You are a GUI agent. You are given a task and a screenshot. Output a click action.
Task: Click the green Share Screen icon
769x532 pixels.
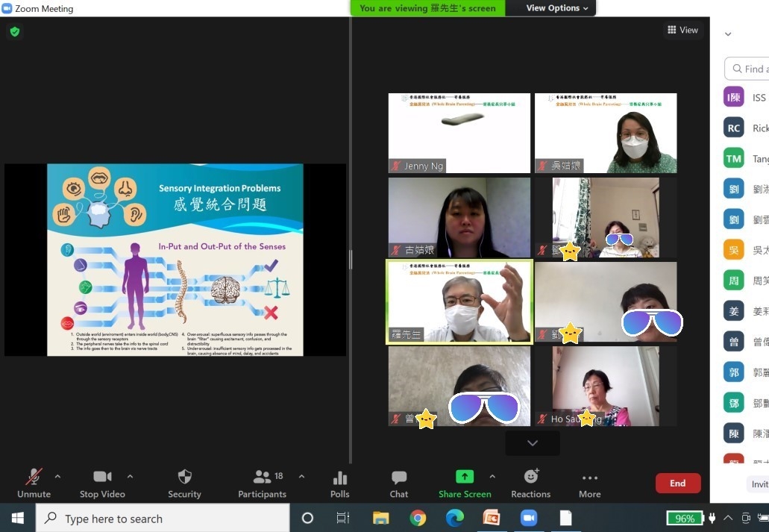[x=465, y=477]
